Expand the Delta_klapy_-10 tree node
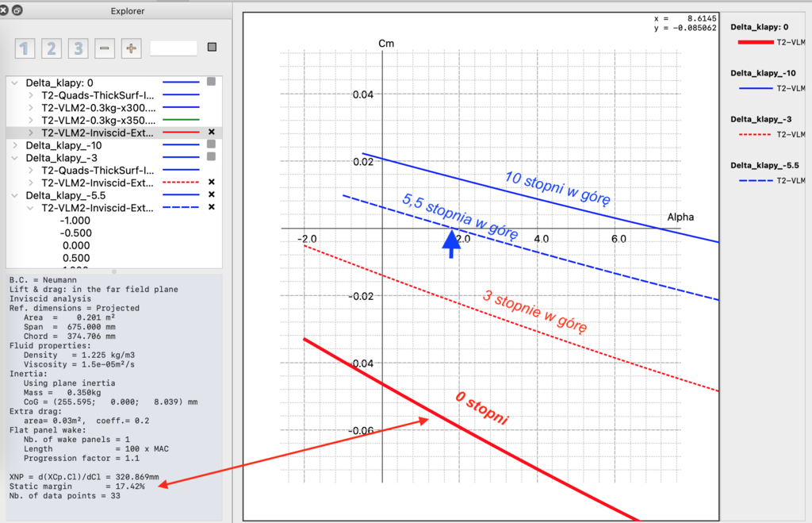Viewport: 812px width, 523px height. click(x=15, y=145)
